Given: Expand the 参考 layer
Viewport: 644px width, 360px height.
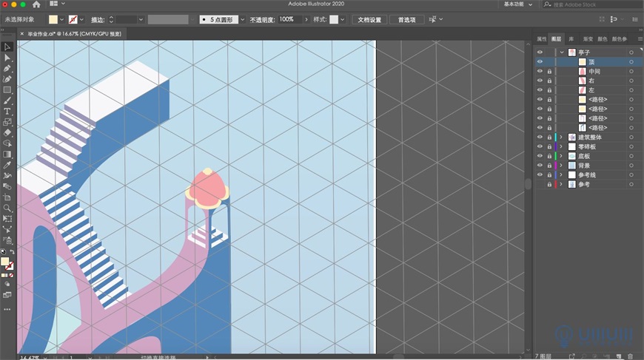Looking at the screenshot, I should point(561,185).
